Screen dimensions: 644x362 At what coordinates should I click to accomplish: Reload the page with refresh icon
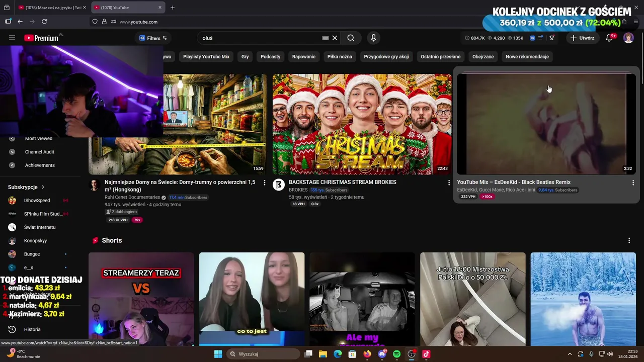(x=44, y=22)
